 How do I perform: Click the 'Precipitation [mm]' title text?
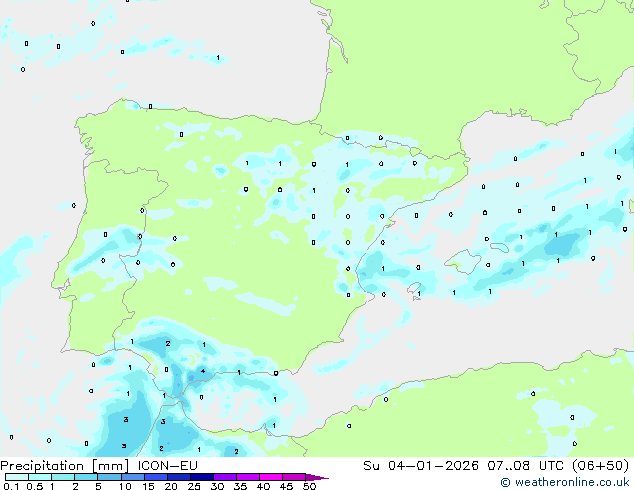tap(65, 466)
